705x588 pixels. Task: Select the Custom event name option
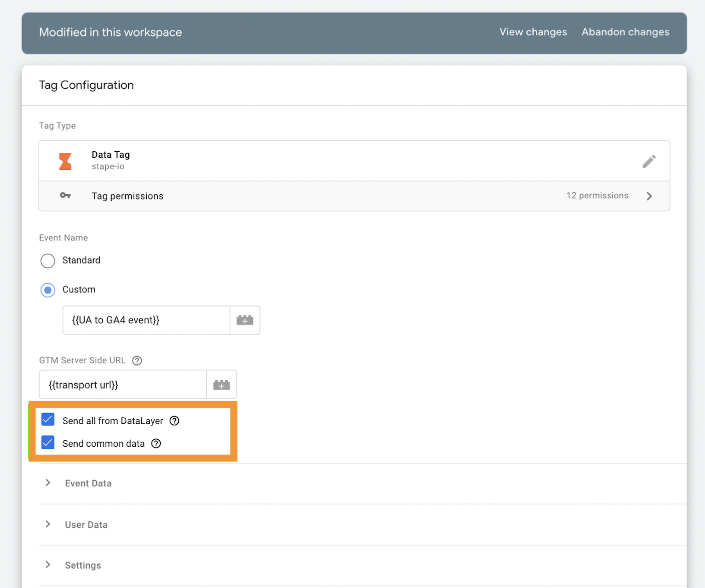click(x=48, y=289)
